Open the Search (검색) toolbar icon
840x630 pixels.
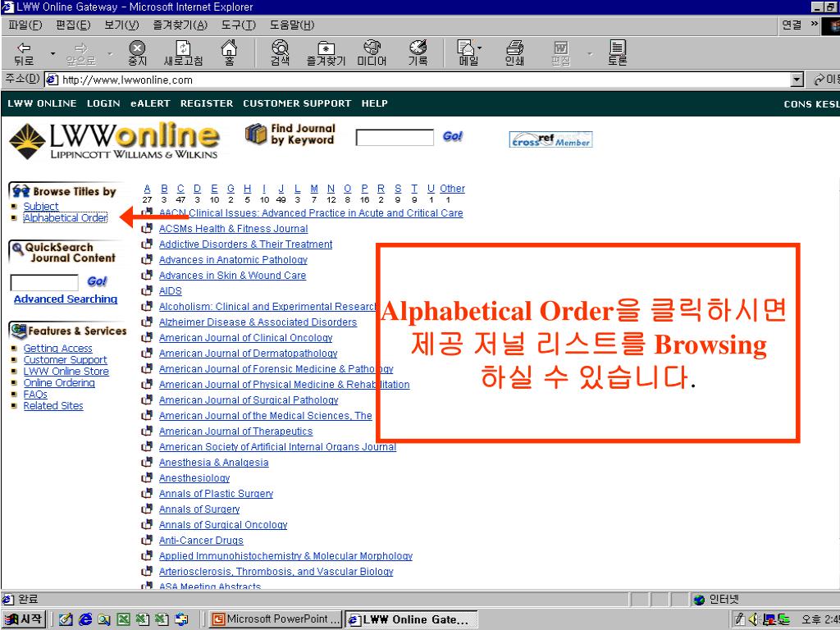pyautogui.click(x=280, y=52)
